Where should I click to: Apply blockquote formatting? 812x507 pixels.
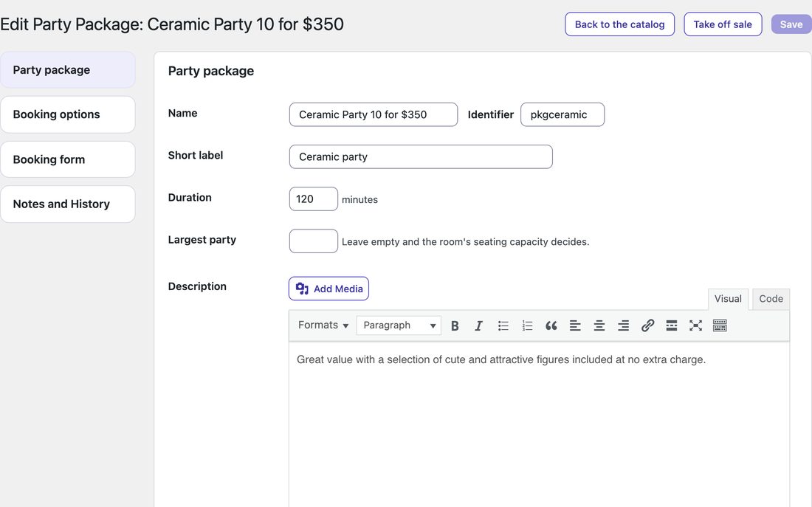(x=551, y=325)
